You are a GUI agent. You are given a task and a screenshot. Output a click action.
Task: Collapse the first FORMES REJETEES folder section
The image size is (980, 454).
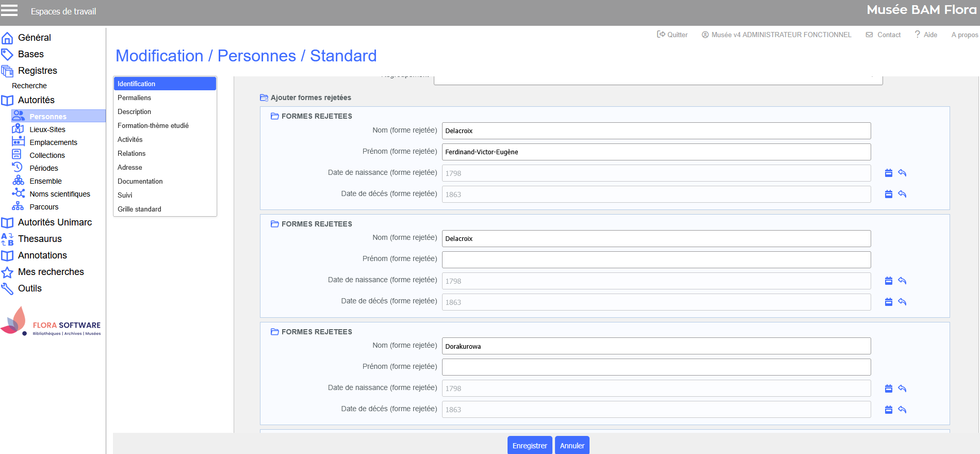coord(275,116)
